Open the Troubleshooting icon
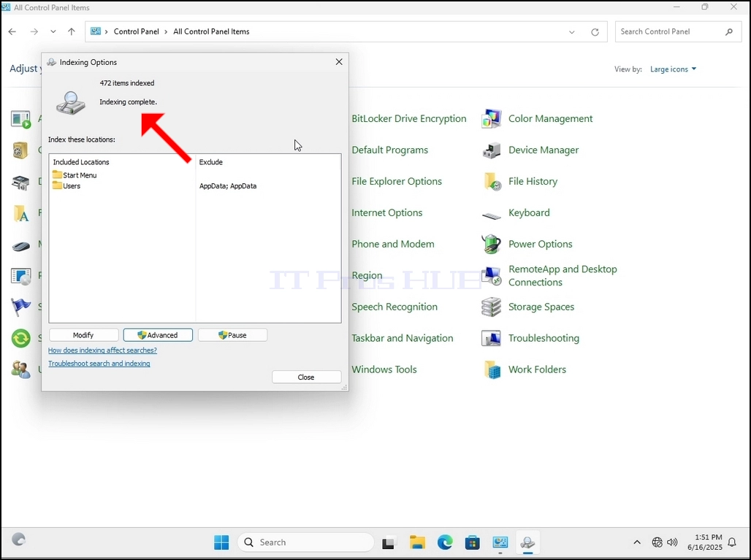Screen dimensions: 751x560 492,338
